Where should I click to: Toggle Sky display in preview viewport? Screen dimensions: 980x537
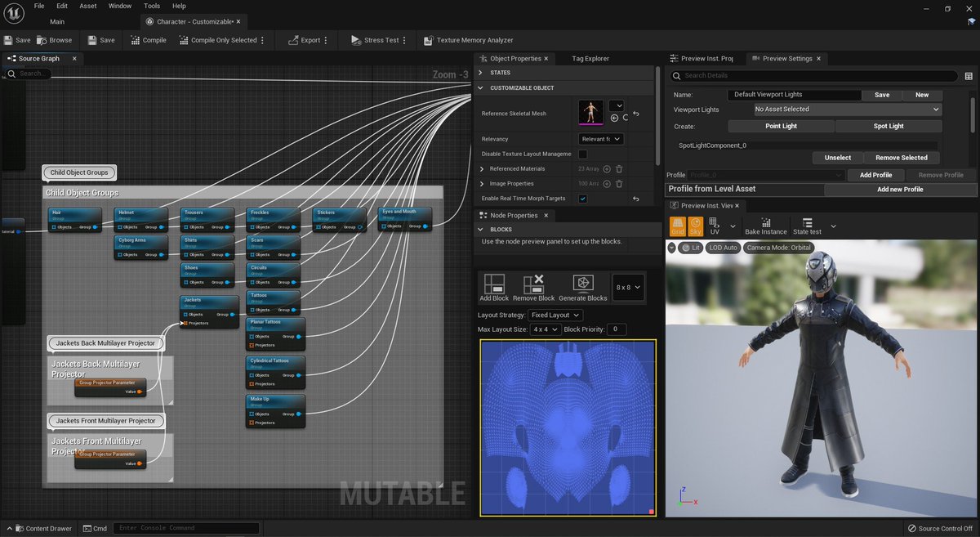coord(696,226)
